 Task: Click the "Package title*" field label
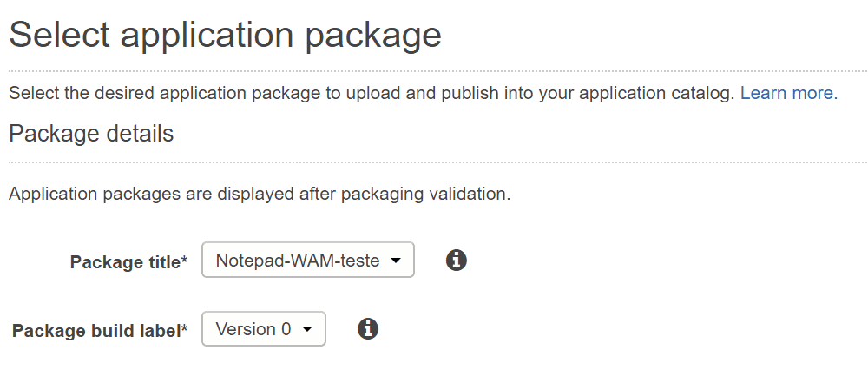click(x=127, y=261)
